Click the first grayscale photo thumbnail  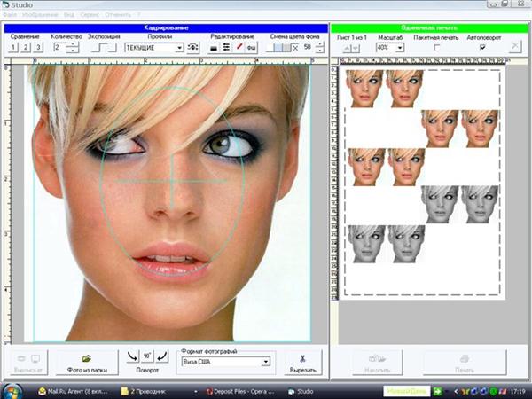pyautogui.click(x=440, y=204)
